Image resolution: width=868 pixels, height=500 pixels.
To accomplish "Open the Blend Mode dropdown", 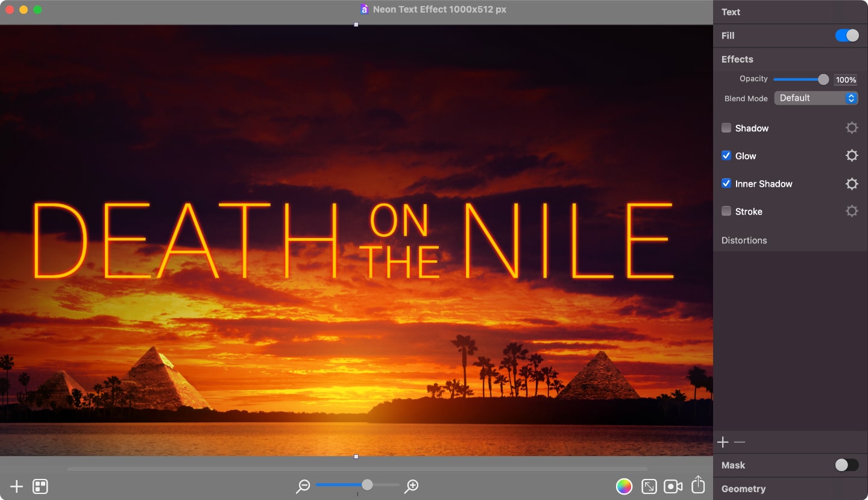I will (816, 98).
